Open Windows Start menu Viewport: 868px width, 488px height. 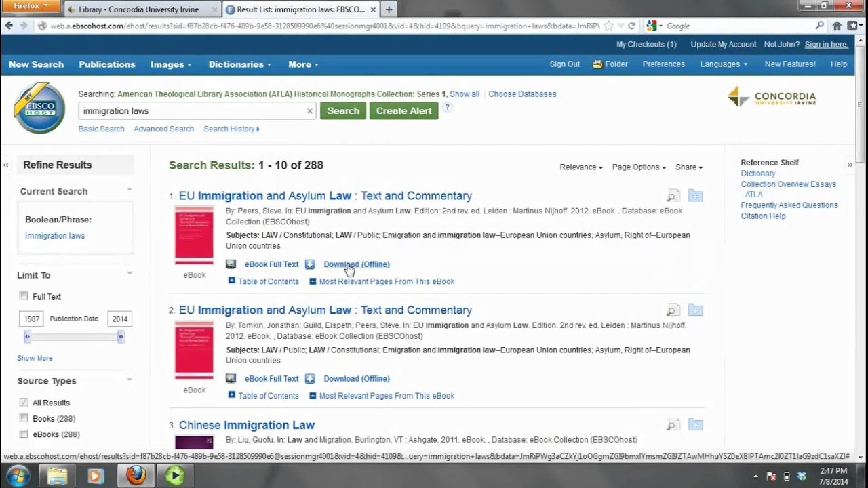point(18,475)
